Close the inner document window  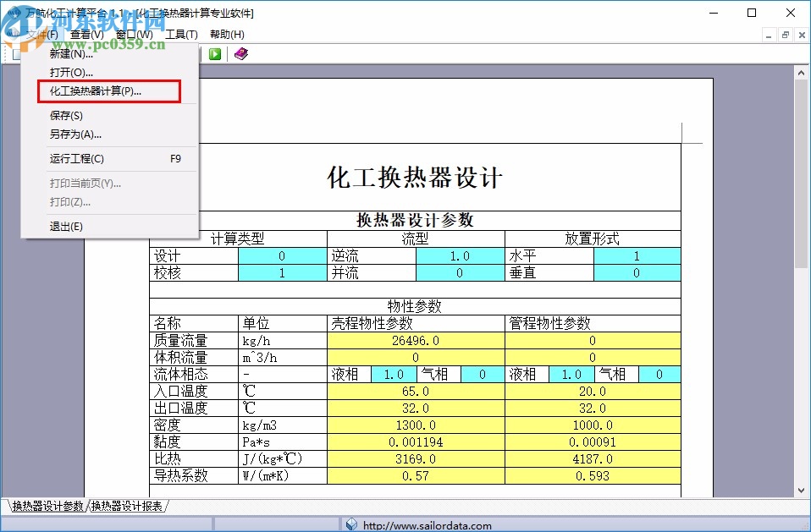click(802, 36)
